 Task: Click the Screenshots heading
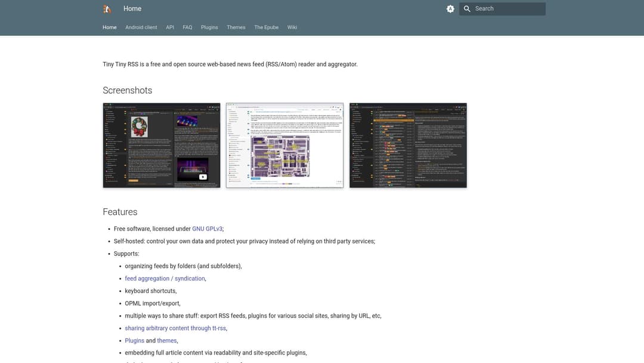click(128, 90)
